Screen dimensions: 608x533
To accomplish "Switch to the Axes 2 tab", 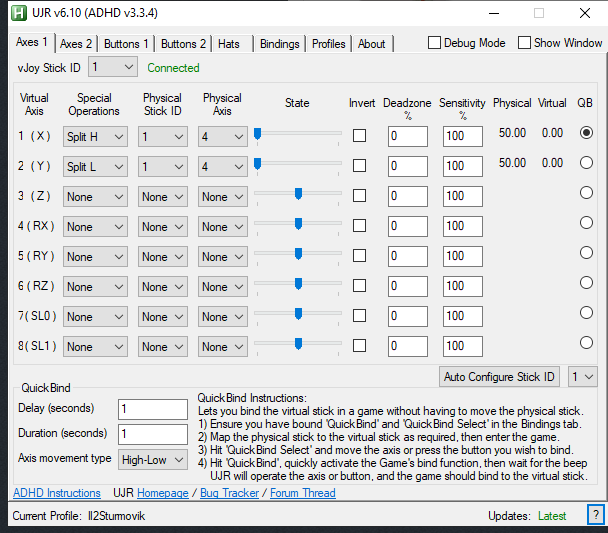I will coord(76,43).
